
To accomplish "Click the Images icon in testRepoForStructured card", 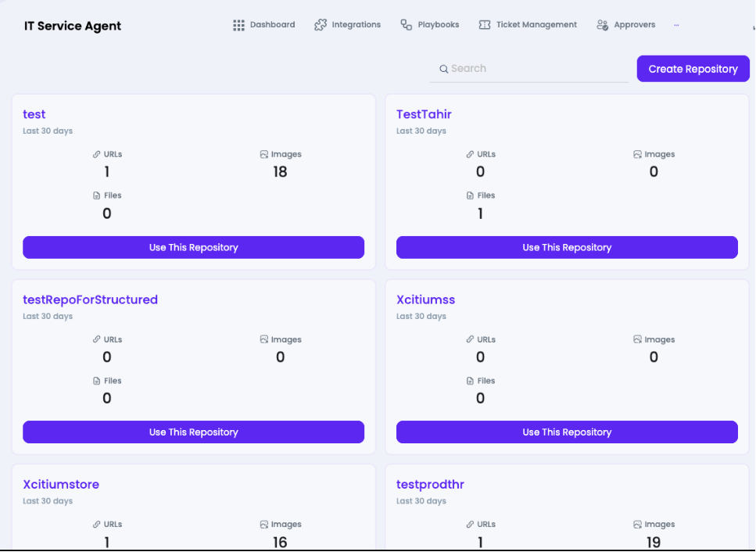I will [263, 339].
